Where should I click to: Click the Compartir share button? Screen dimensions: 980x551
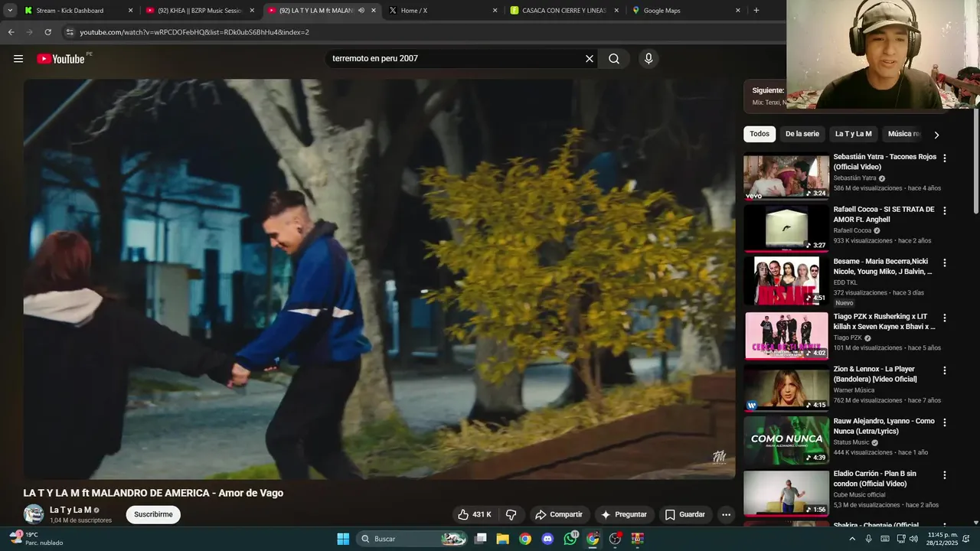[559, 514]
